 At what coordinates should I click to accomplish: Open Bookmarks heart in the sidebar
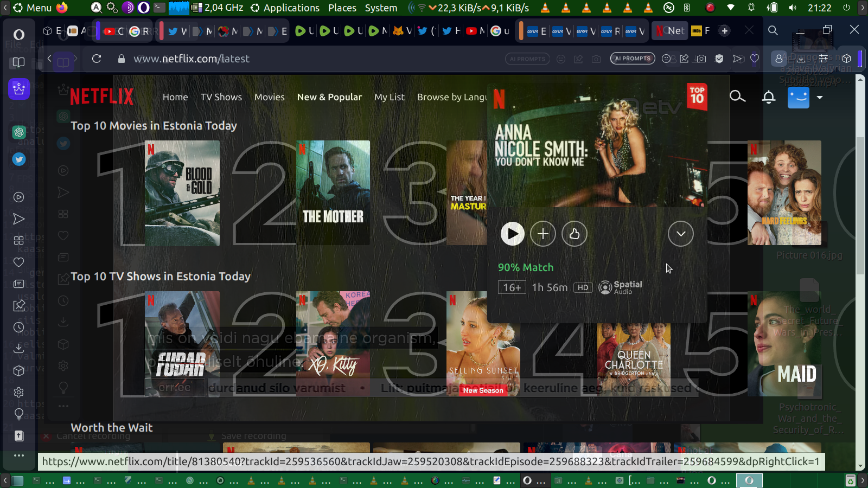pos(19,262)
